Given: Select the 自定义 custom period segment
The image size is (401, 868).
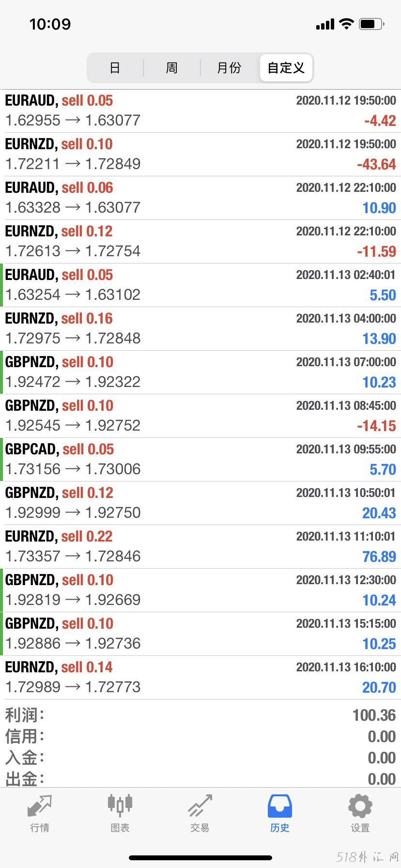Looking at the screenshot, I should click(286, 68).
